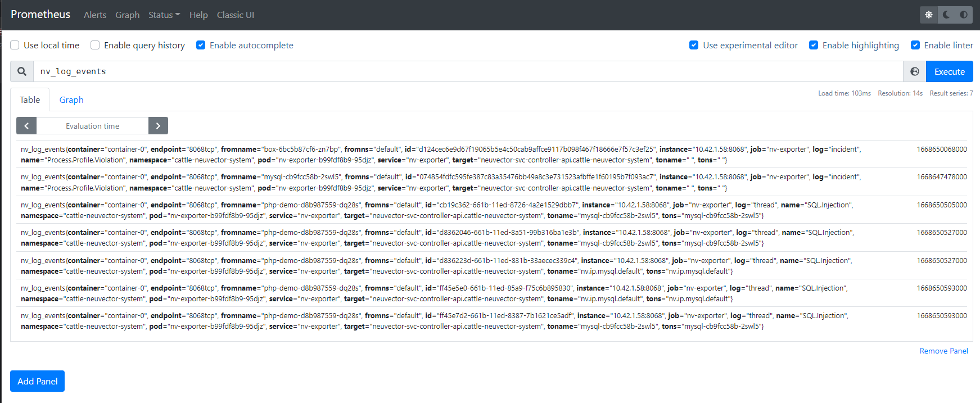
Task: Click Remove Panel link
Action: click(x=944, y=351)
